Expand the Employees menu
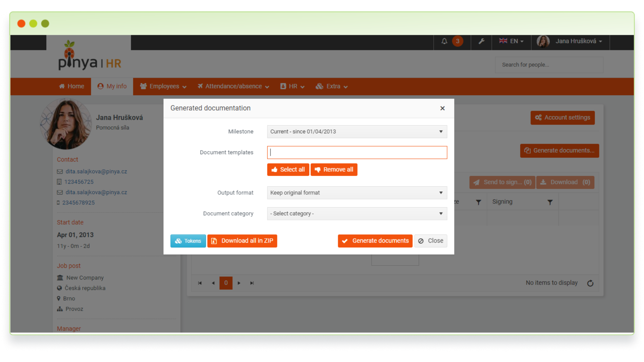 tap(163, 86)
